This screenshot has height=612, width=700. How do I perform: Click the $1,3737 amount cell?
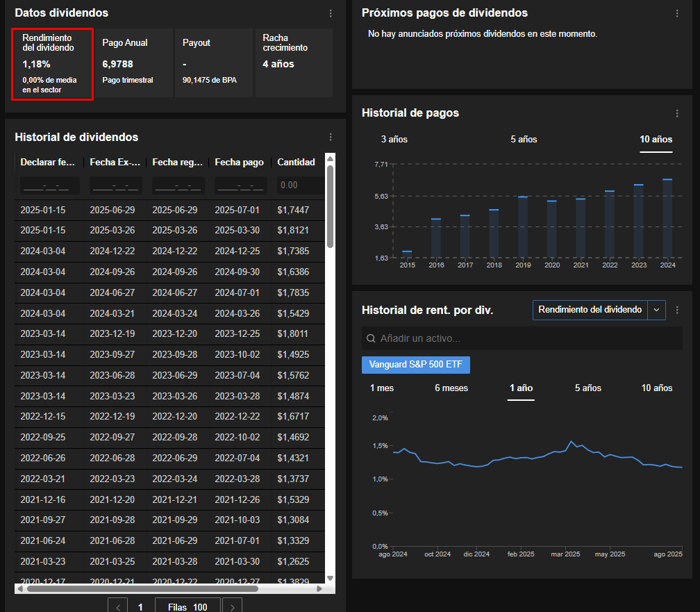pos(293,479)
